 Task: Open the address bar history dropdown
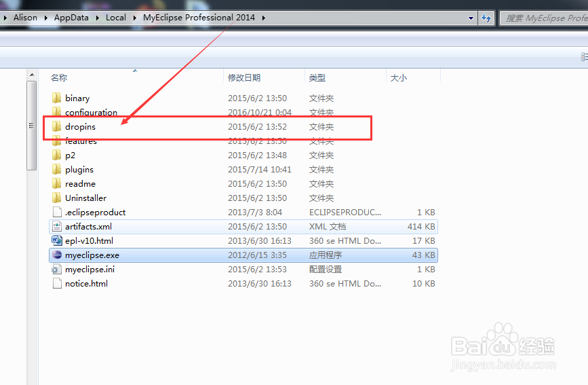pos(471,18)
